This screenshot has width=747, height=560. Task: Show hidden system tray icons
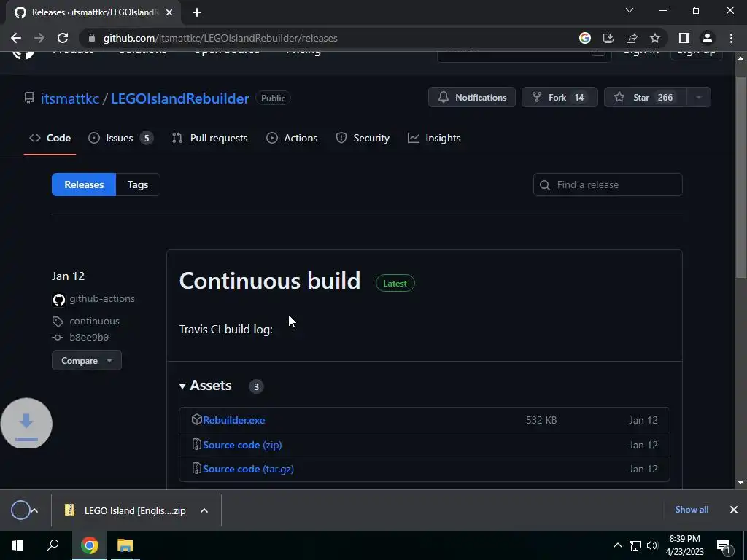617,545
